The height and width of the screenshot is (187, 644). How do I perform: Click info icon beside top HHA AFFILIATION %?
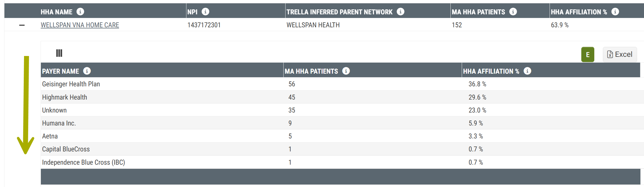[x=615, y=12]
